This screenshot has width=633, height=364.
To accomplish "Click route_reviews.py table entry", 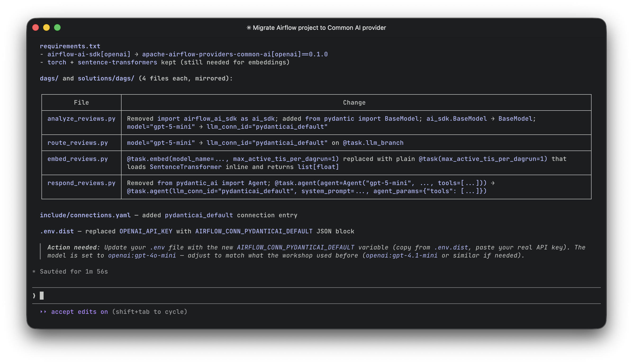I will coord(78,143).
